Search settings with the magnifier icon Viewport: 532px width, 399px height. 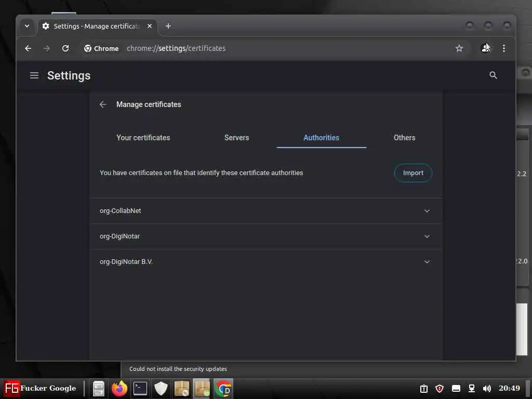pyautogui.click(x=494, y=75)
